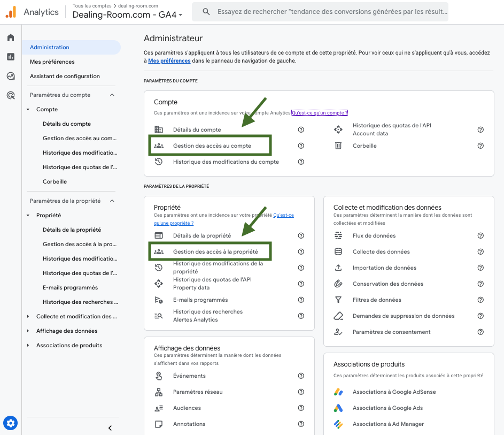Click the search magnifier icon
The width and height of the screenshot is (504, 435).
coord(206,12)
